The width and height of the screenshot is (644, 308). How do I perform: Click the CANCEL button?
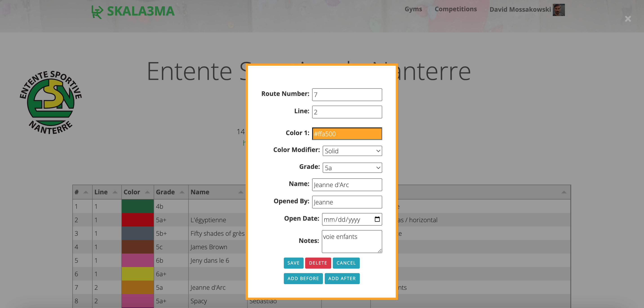pos(346,263)
